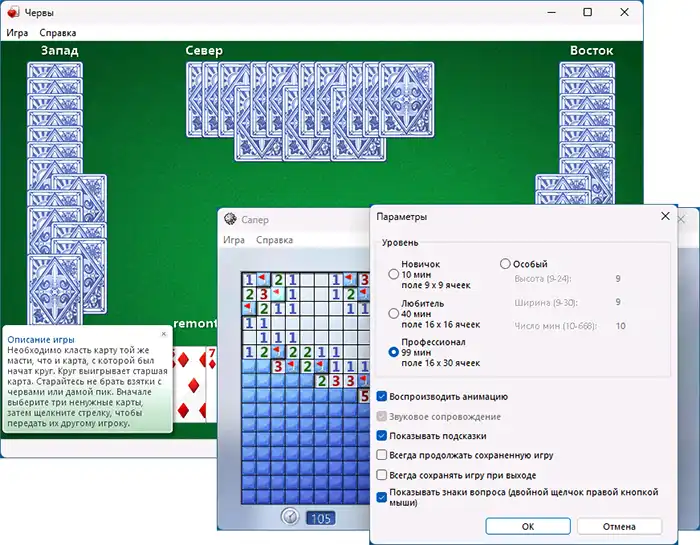Click the Север player label
Viewport: 700px width, 545px height.
coord(204,50)
